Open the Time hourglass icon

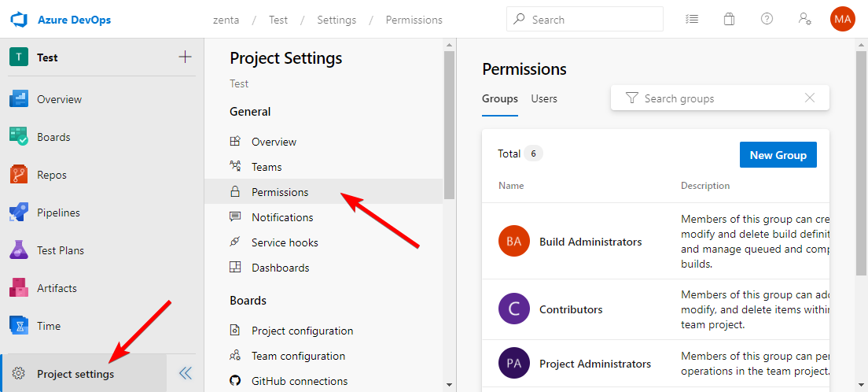coord(19,325)
